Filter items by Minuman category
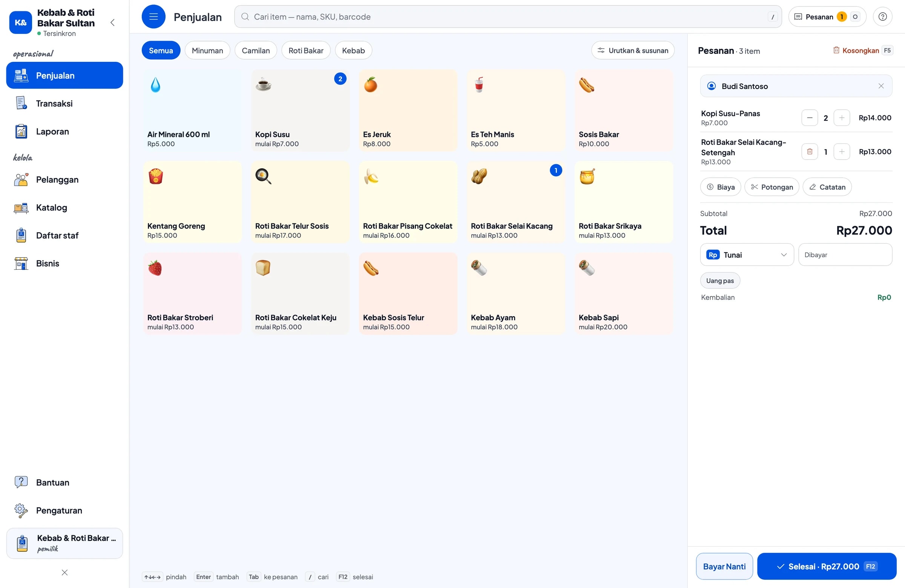This screenshot has height=588, width=905. tap(207, 51)
